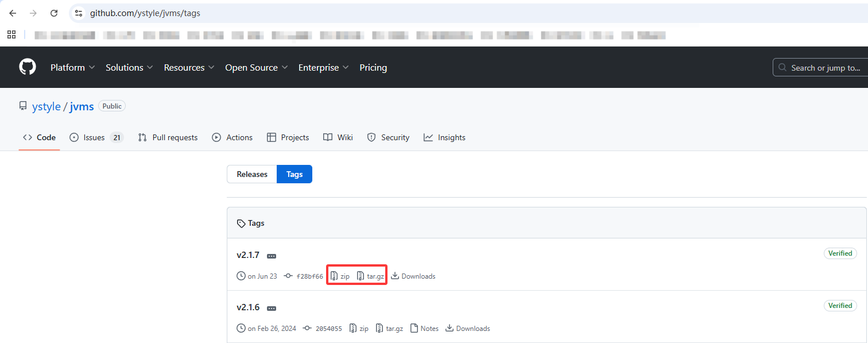Switch to the Security tab
The height and width of the screenshot is (343, 868).
click(388, 137)
